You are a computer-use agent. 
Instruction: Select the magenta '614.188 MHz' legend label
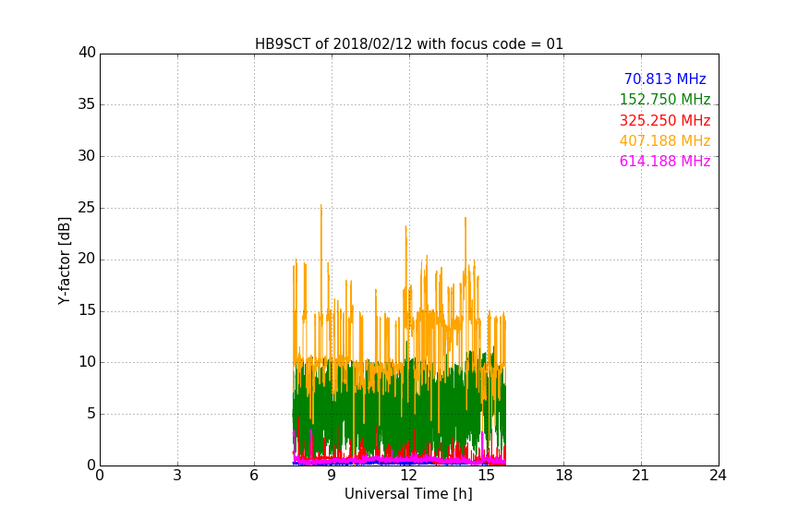[x=665, y=162]
